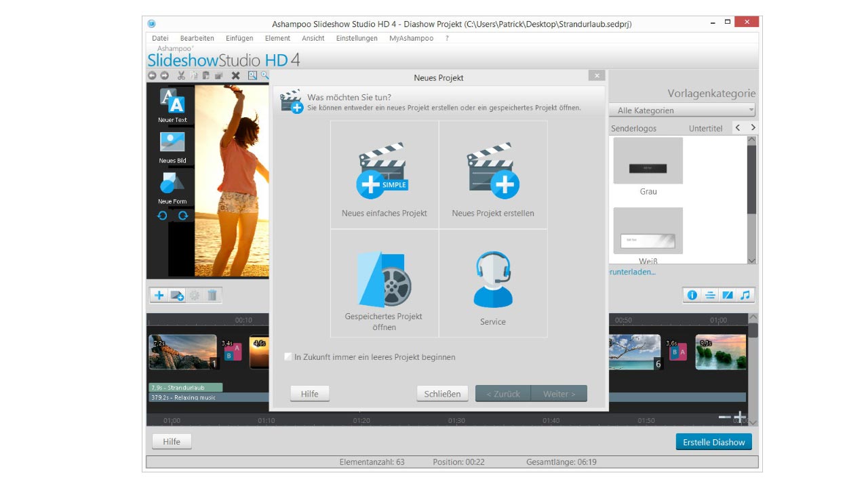
Task: Select the Weiß template thumbnail
Action: click(648, 230)
